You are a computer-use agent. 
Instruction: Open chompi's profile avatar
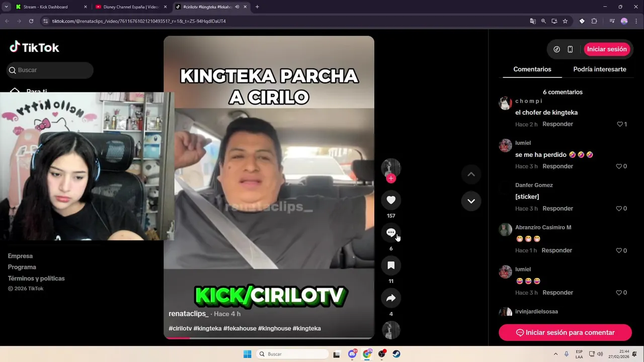pyautogui.click(x=505, y=103)
